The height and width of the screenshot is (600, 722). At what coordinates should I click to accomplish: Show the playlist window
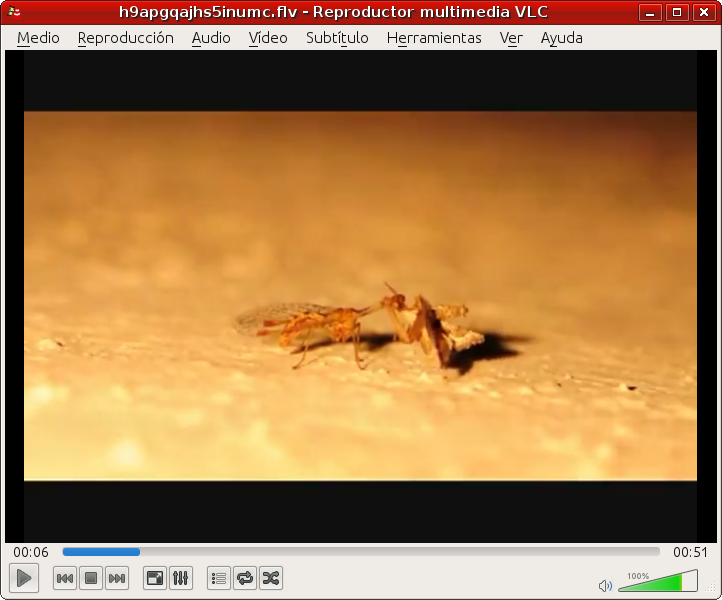coord(219,578)
